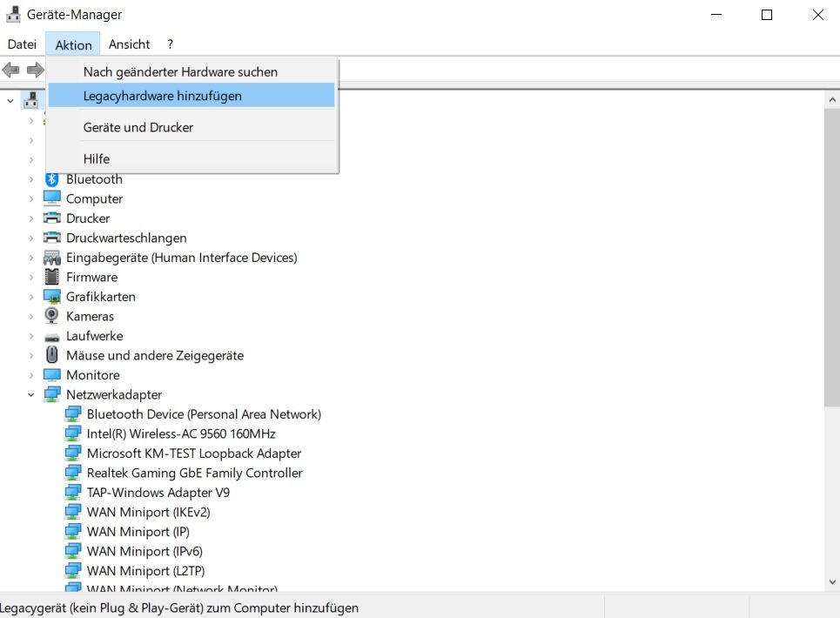Expand the Druckwarteschlangen category

pos(31,238)
